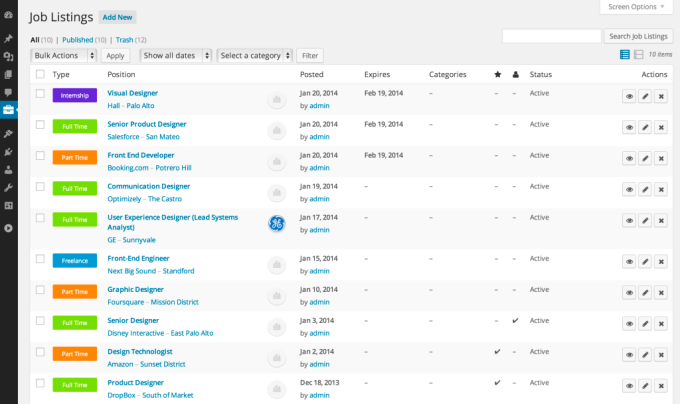Viewport: 680px width, 404px height.
Task: Open the Design Technologist position link
Action: pyautogui.click(x=140, y=352)
